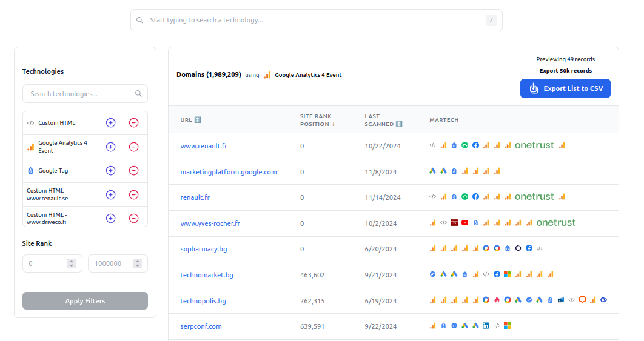The image size is (644, 341).
Task: Open the renault.fr domain link
Action: pos(195,197)
